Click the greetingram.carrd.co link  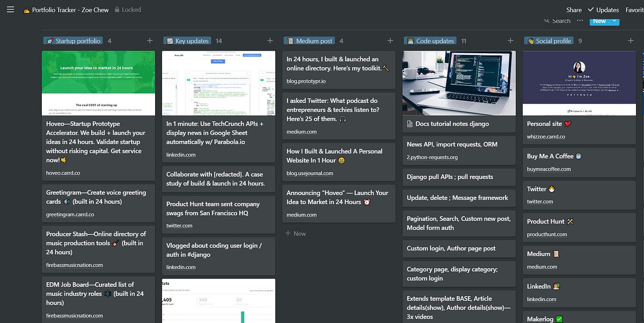pos(70,214)
